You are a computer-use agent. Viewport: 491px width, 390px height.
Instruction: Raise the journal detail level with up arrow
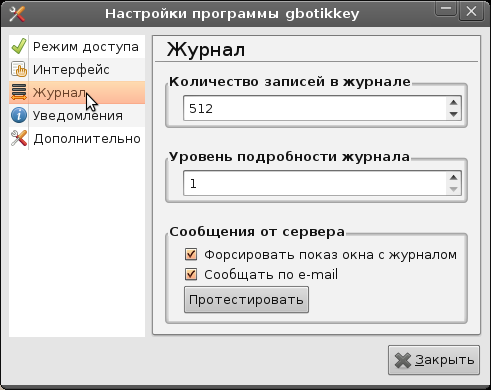point(453,177)
